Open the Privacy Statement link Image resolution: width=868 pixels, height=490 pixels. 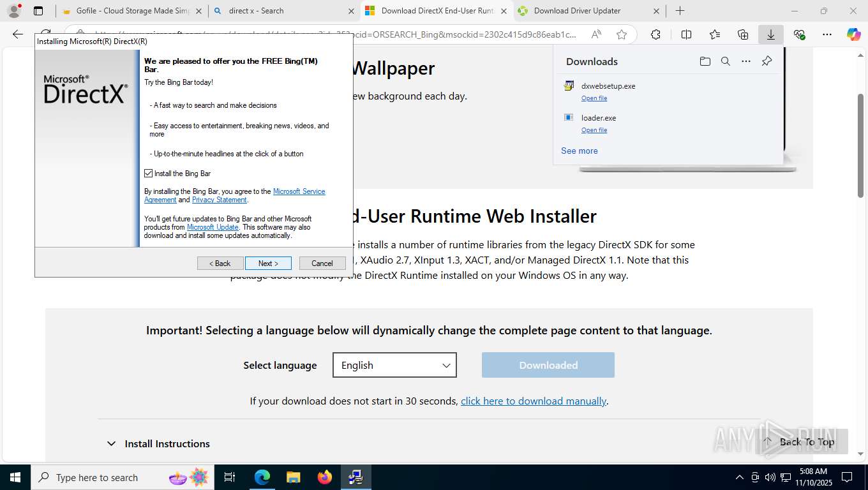[219, 200]
